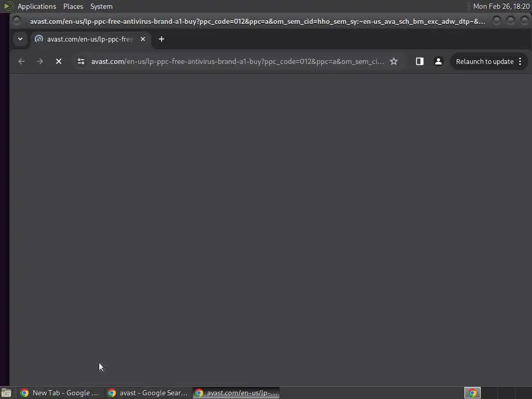Click the main menu logo icon

pyautogui.click(x=8, y=6)
